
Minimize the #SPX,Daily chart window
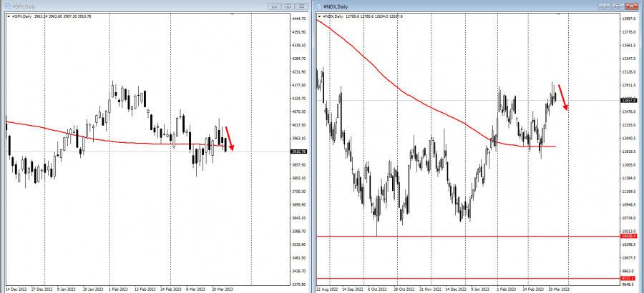tap(275, 6)
